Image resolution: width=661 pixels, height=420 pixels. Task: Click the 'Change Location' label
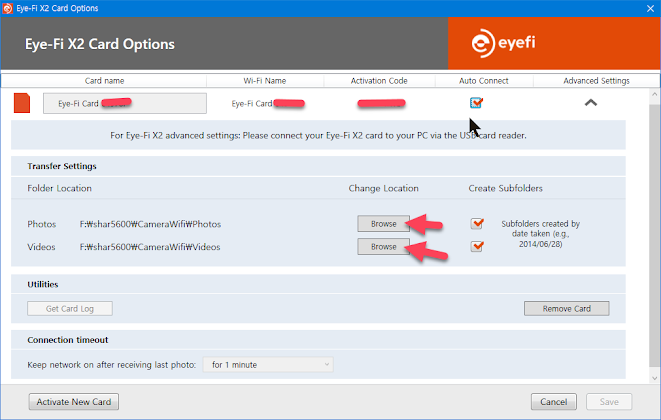coord(384,188)
